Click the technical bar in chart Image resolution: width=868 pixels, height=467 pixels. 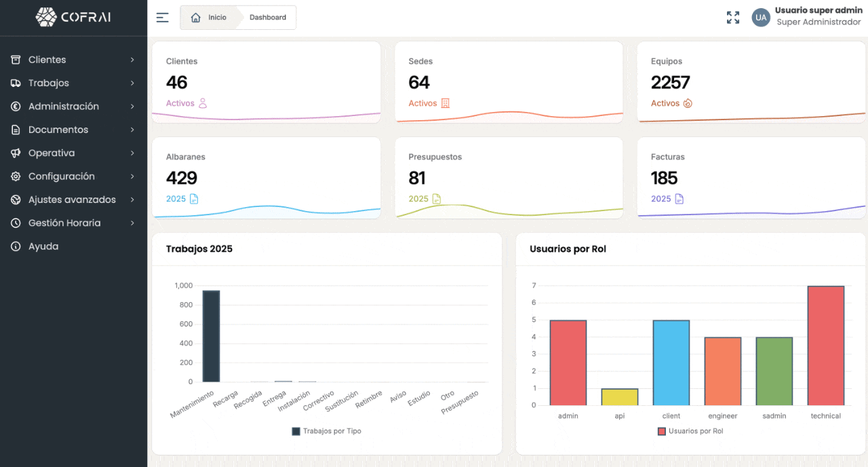tap(825, 345)
